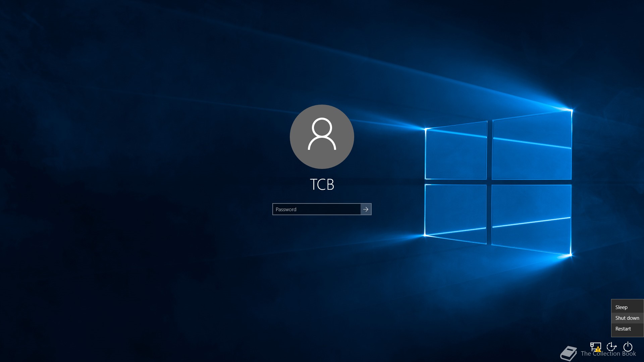The image size is (644, 362).
Task: Click Windows logo lower-left pane on wallpaper
Action: point(455,212)
